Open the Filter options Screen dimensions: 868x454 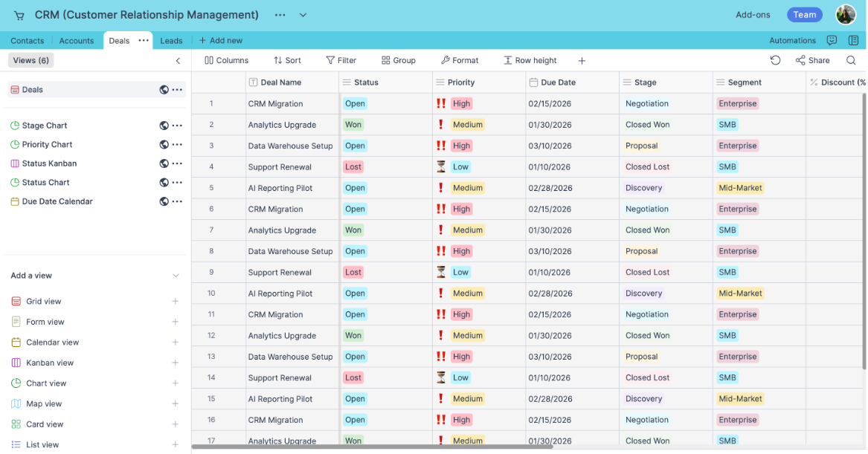pos(341,61)
